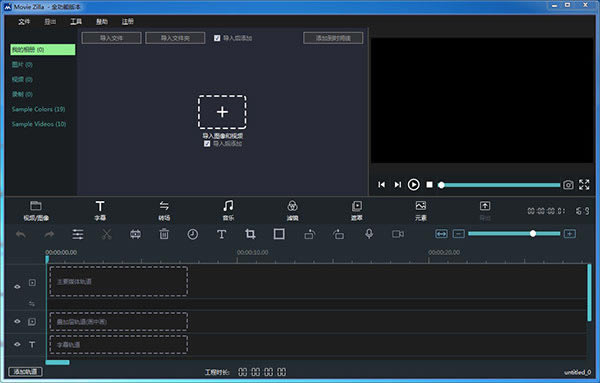Toggle fullscreen preview

pos(584,185)
